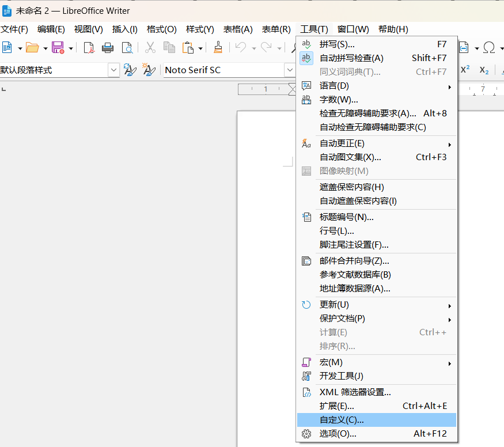Open the 表格(A) menu
The image size is (504, 447).
[x=238, y=29]
